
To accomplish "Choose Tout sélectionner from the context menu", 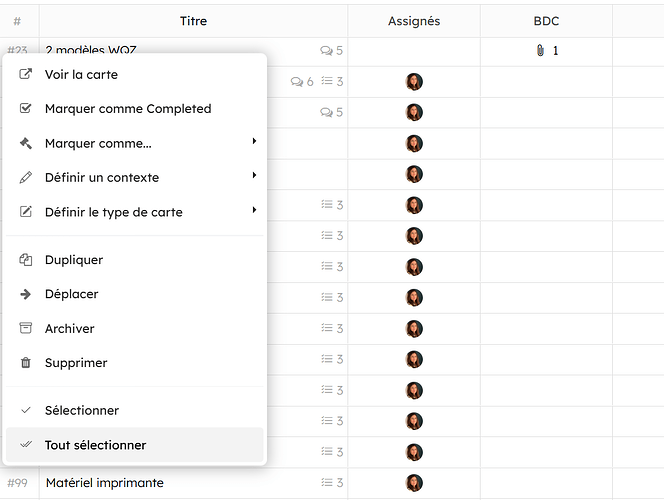I will point(95,445).
